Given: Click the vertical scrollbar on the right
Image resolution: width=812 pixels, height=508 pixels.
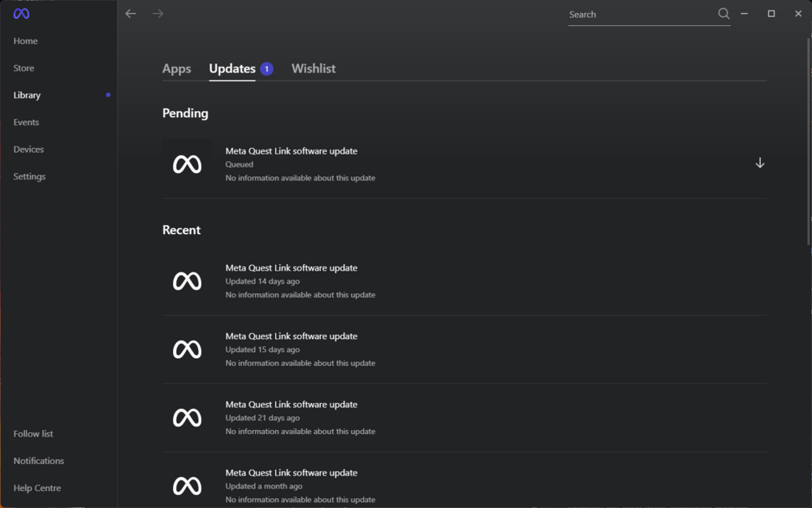Looking at the screenshot, I should click(x=809, y=138).
